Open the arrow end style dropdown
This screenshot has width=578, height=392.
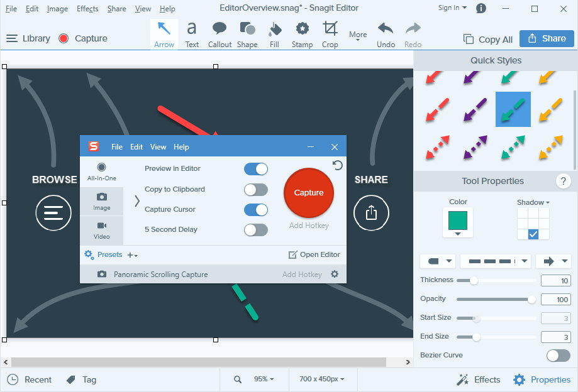click(553, 261)
